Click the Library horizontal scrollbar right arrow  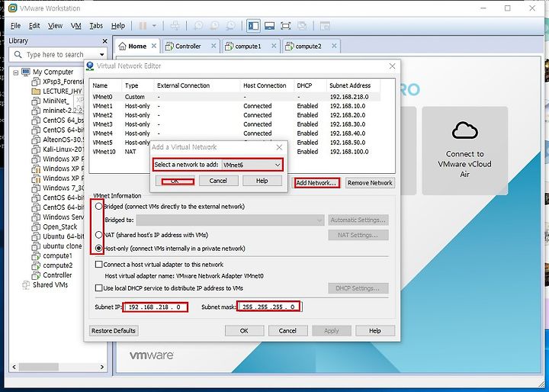[102, 367]
